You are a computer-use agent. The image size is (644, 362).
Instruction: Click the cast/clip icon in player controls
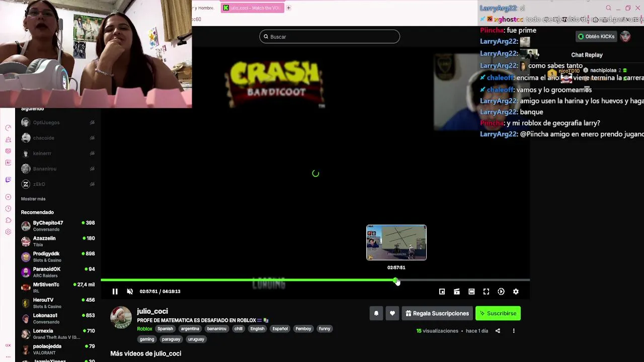click(x=457, y=292)
